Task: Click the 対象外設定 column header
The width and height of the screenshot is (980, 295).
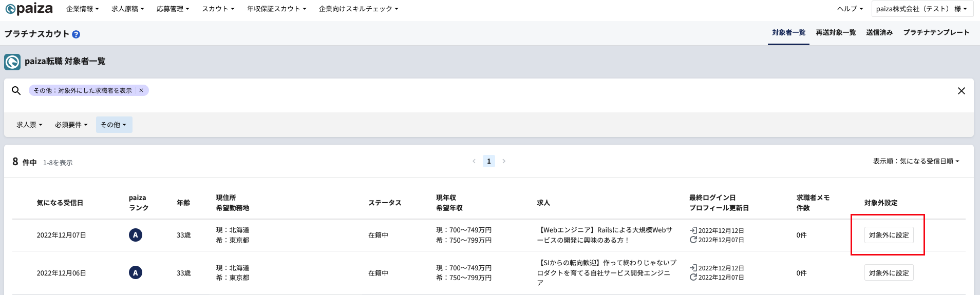Action: (881, 203)
